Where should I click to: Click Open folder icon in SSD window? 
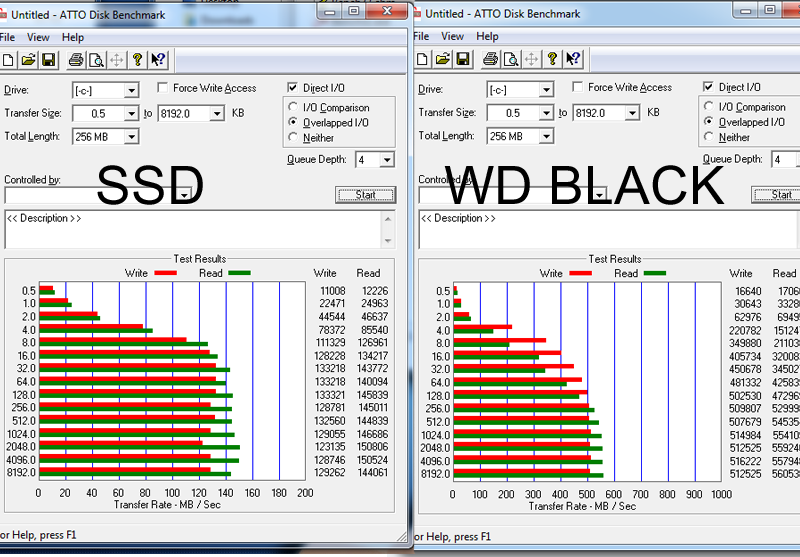tap(29, 60)
